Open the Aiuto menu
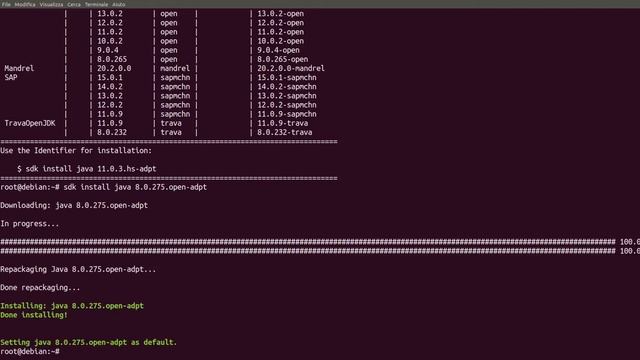This screenshot has height=360, width=640. (119, 4)
